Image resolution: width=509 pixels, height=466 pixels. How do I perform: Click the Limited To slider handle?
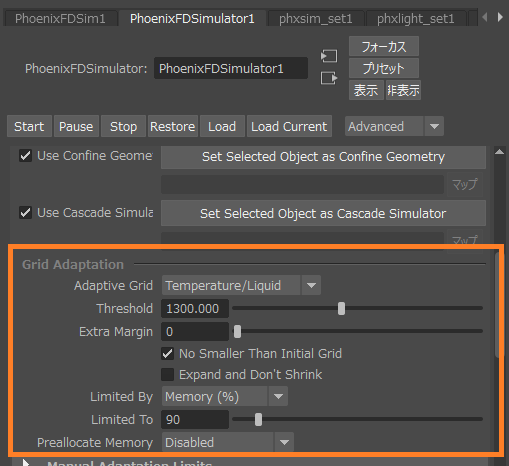pyautogui.click(x=258, y=419)
